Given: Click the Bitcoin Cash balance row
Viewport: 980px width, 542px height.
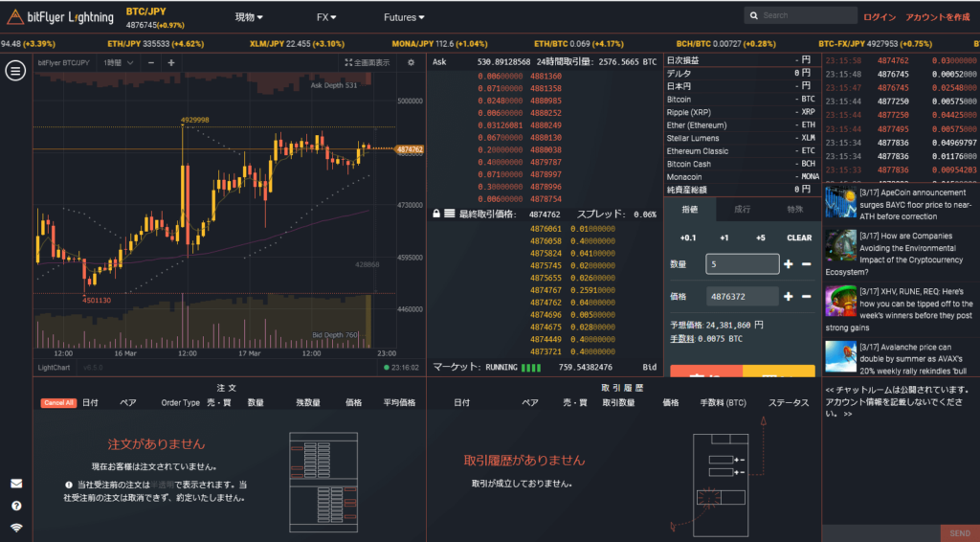Looking at the screenshot, I should pyautogui.click(x=742, y=164).
